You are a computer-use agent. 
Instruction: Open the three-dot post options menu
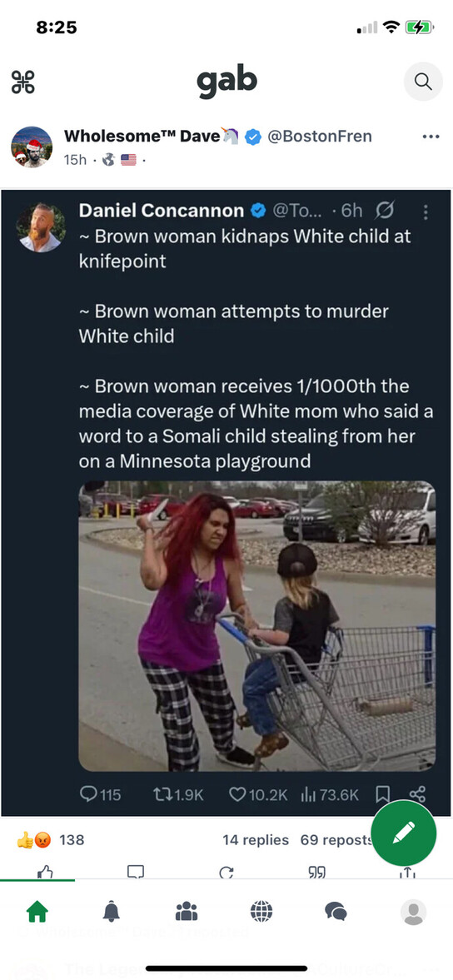pyautogui.click(x=431, y=137)
